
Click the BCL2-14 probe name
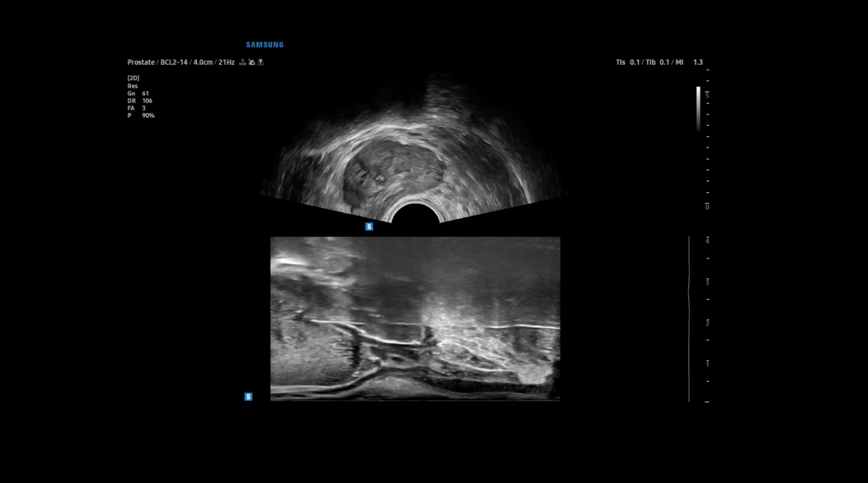click(174, 62)
